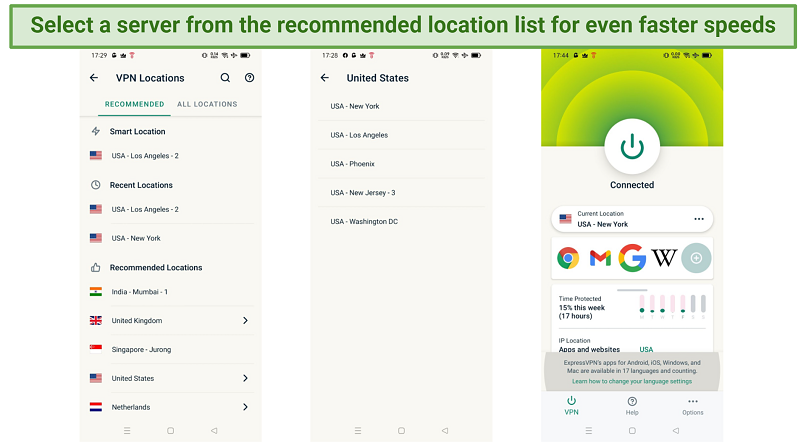
Task: Click the India flag icon
Action: click(96, 292)
